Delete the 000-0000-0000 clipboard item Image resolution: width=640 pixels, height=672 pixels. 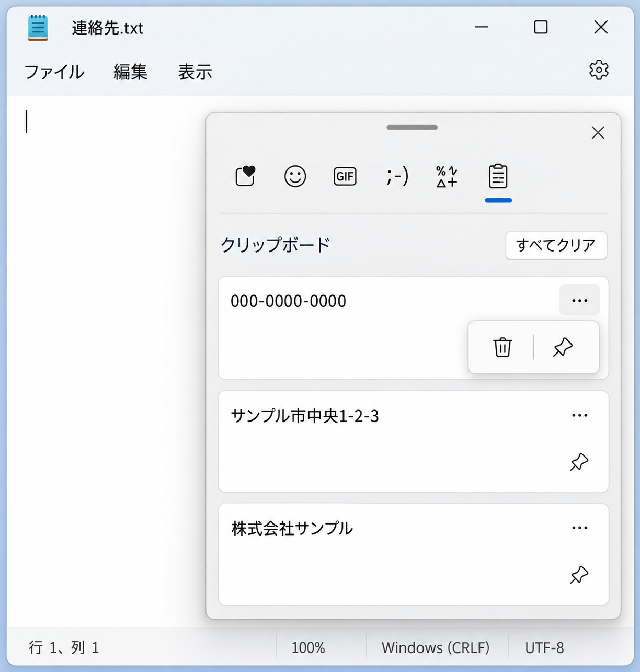click(x=502, y=347)
